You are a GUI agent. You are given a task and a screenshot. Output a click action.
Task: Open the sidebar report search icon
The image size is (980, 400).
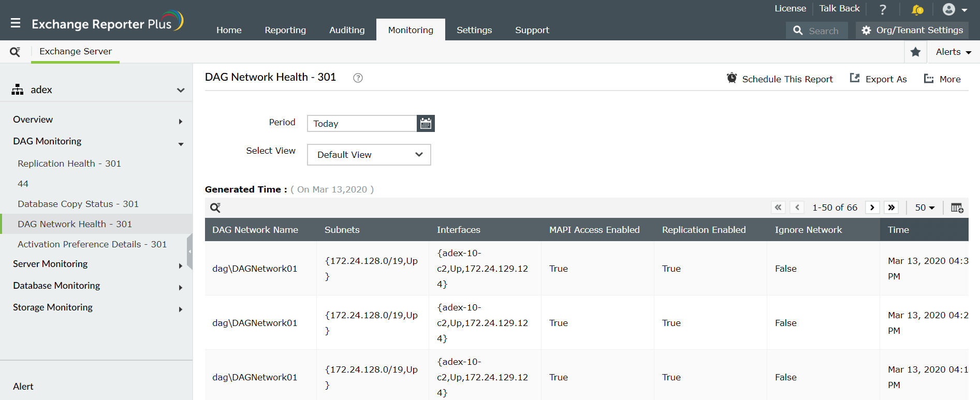click(15, 52)
